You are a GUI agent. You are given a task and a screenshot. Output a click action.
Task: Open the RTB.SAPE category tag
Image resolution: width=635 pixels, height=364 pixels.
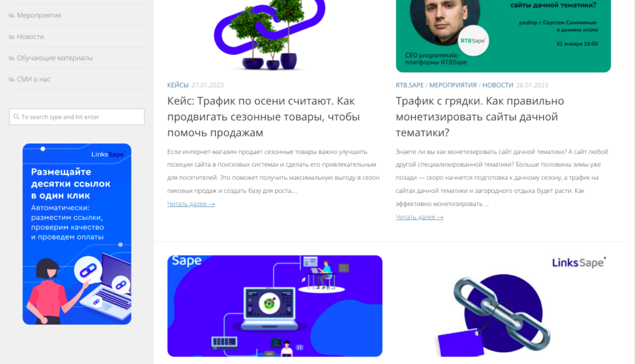coord(409,85)
